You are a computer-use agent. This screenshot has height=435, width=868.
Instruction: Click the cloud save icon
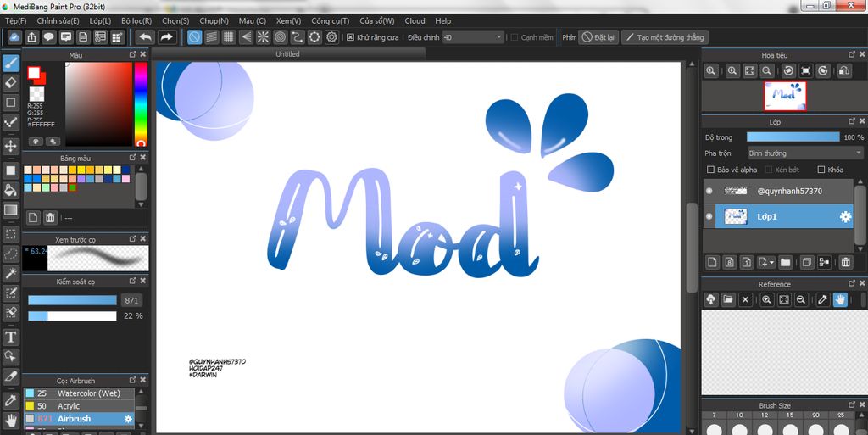click(15, 37)
